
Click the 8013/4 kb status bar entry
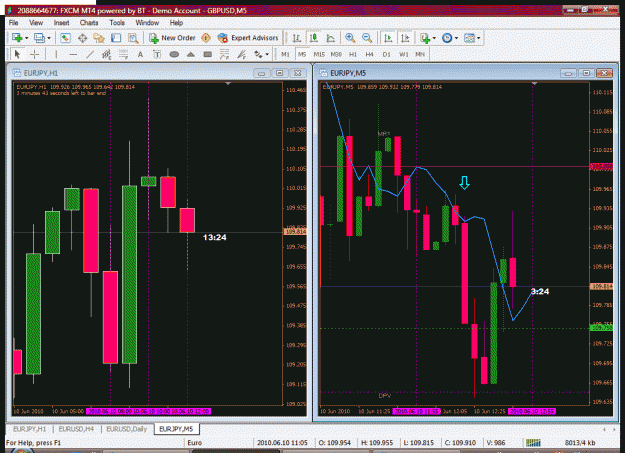[x=580, y=443]
